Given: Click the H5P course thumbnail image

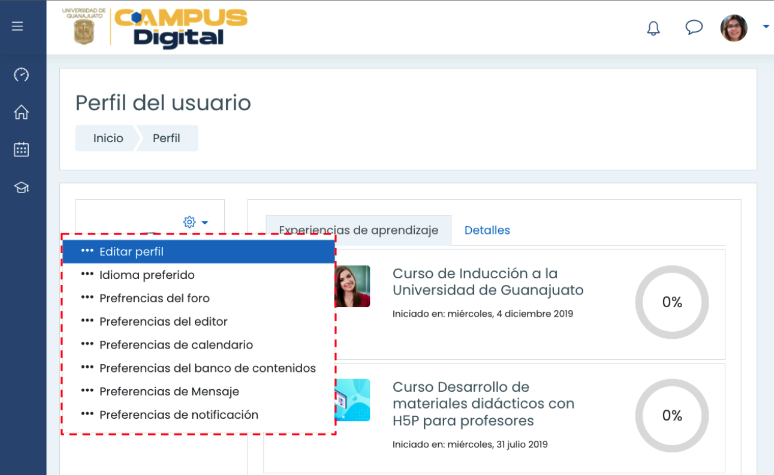Looking at the screenshot, I should 352,400.
